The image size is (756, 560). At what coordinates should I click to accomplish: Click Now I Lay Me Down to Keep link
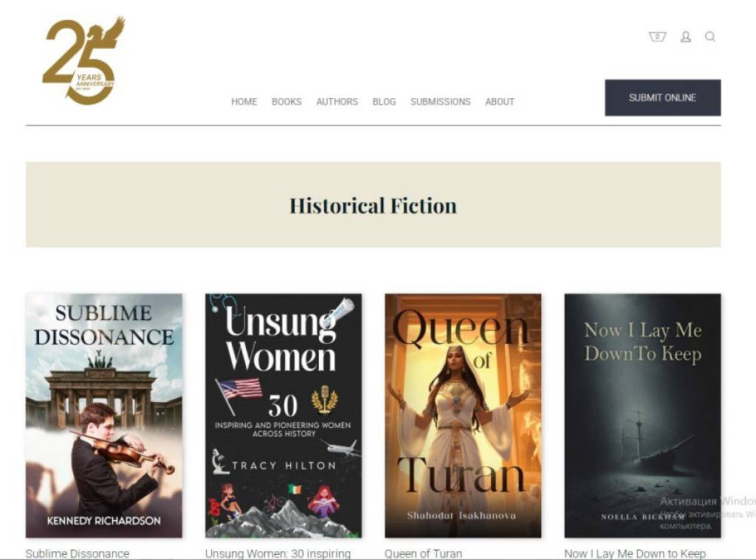coord(635,553)
